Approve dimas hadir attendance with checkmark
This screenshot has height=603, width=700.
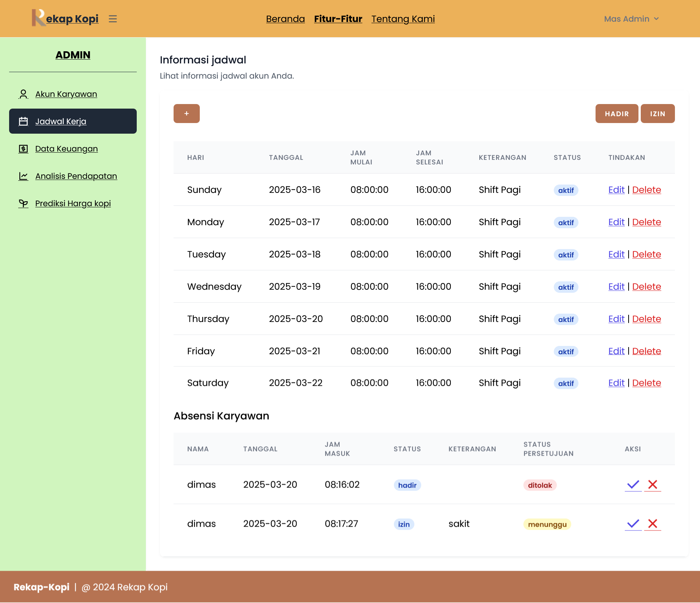(x=633, y=485)
